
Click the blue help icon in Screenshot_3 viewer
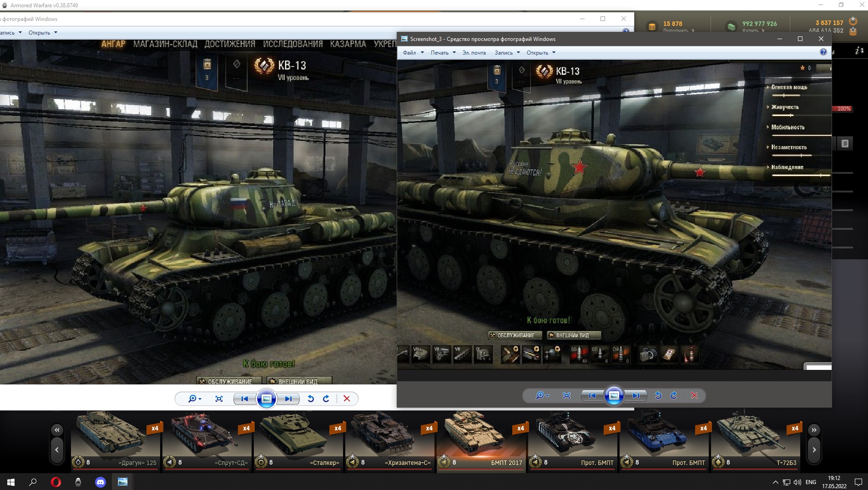tap(823, 52)
